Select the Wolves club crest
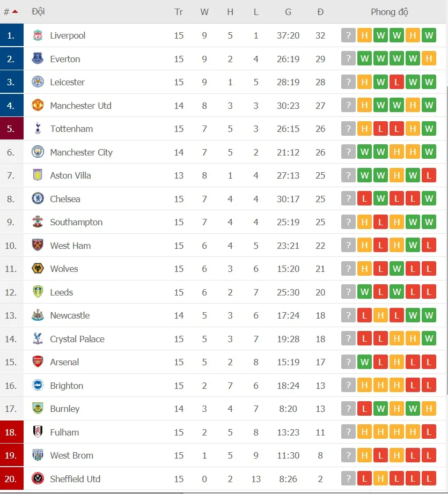The width and height of the screenshot is (448, 494). click(x=38, y=269)
